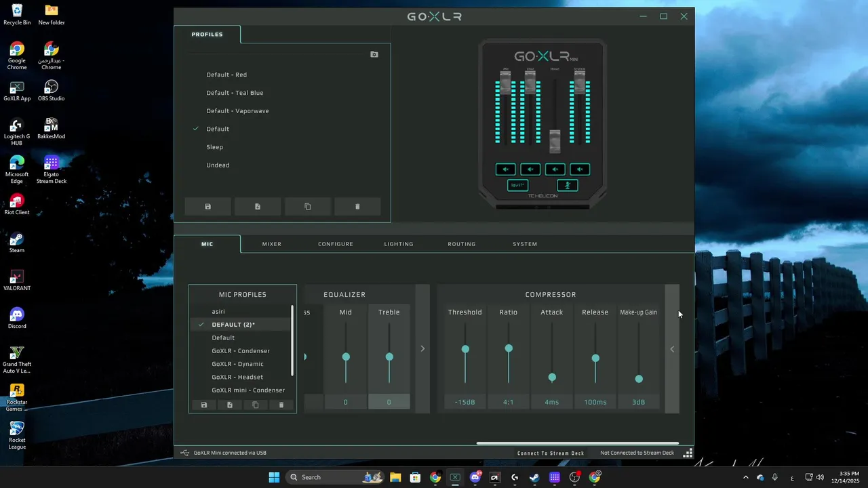Toggle the mute button under the System fader
The image size is (868, 488).
[580, 169]
